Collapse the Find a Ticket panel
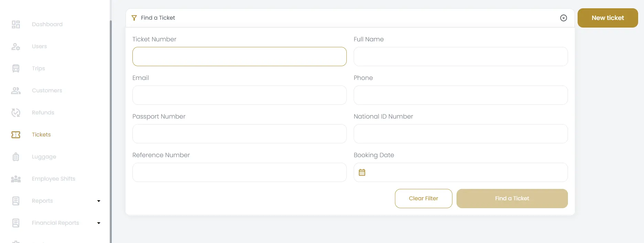 tap(563, 18)
